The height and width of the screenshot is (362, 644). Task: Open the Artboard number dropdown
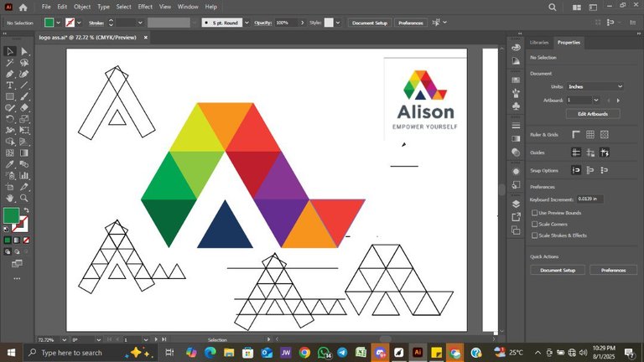[596, 101]
